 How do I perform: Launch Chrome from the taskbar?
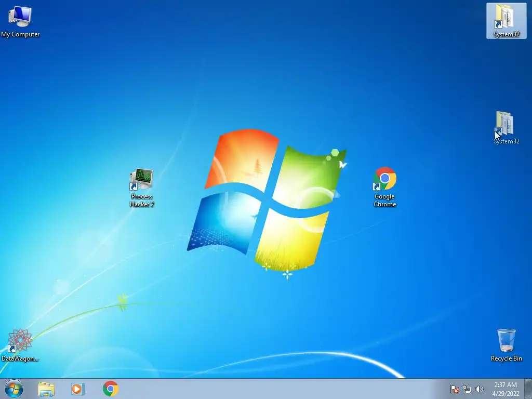click(x=110, y=389)
